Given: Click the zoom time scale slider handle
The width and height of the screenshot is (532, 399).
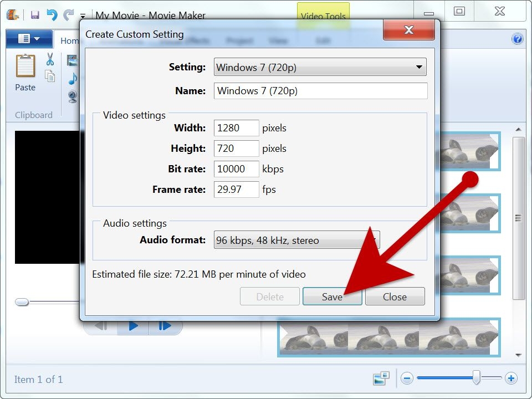Looking at the screenshot, I should click(x=477, y=377).
